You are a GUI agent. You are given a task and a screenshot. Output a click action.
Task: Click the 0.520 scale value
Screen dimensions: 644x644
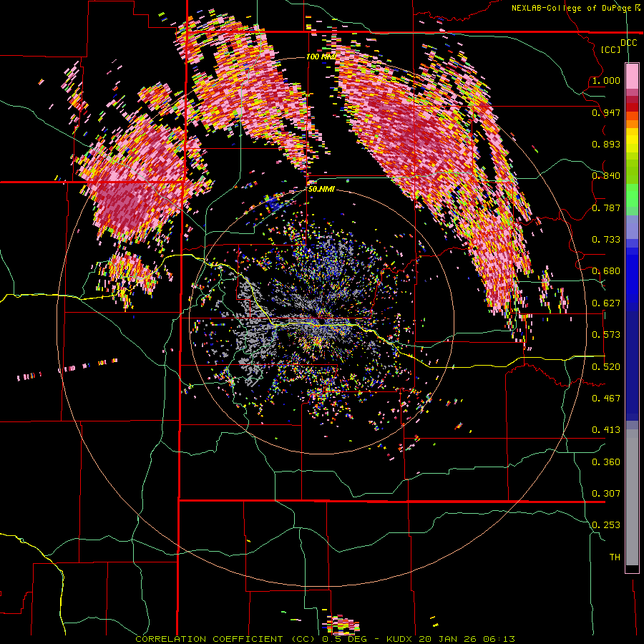click(x=606, y=367)
